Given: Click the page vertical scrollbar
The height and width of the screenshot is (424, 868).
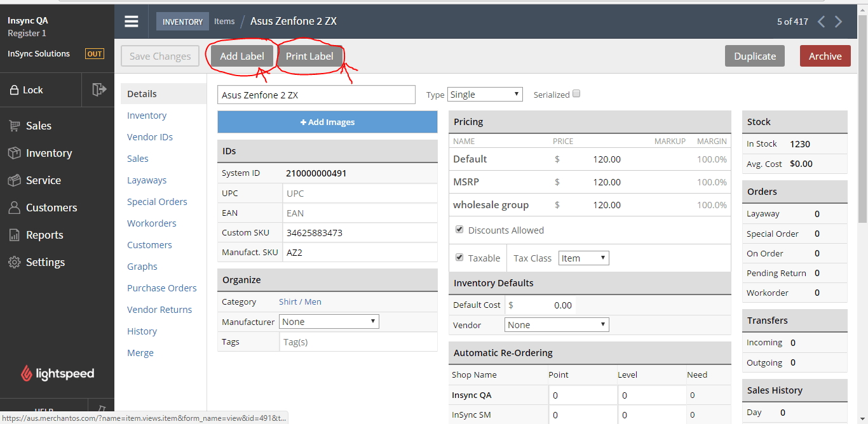Looking at the screenshot, I should (862, 127).
